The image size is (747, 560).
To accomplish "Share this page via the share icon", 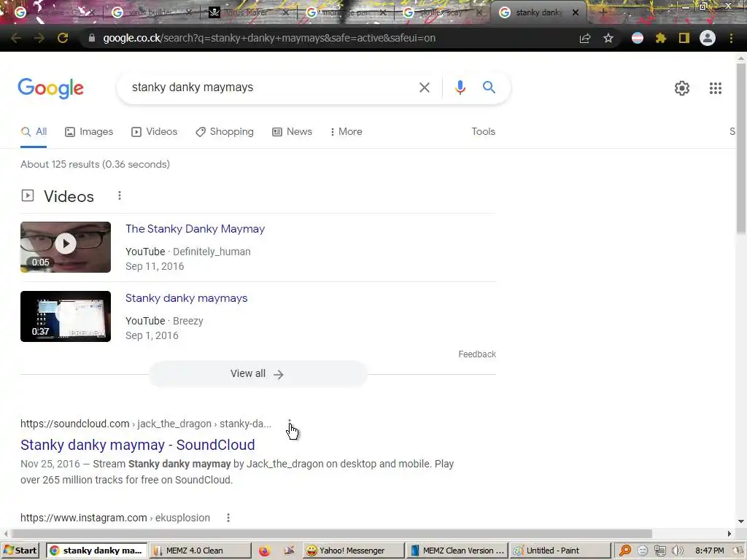I will click(x=585, y=38).
